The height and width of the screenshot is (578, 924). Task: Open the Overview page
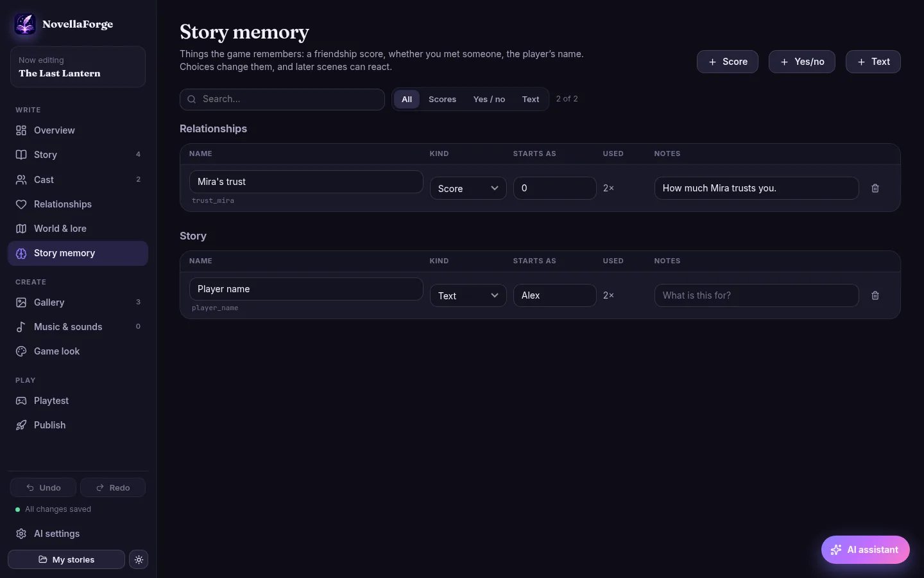[x=78, y=130]
